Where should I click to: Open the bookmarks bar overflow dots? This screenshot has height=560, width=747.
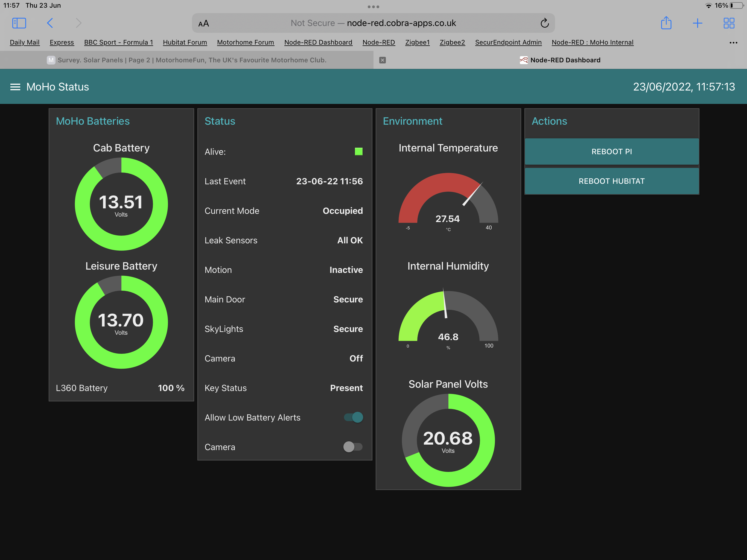click(733, 43)
